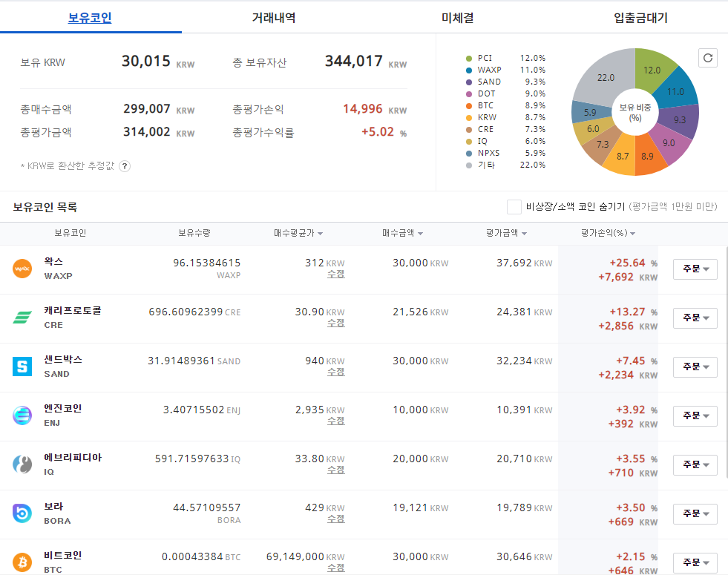
Task: Click the 보유코인 column header
Action: click(70, 233)
